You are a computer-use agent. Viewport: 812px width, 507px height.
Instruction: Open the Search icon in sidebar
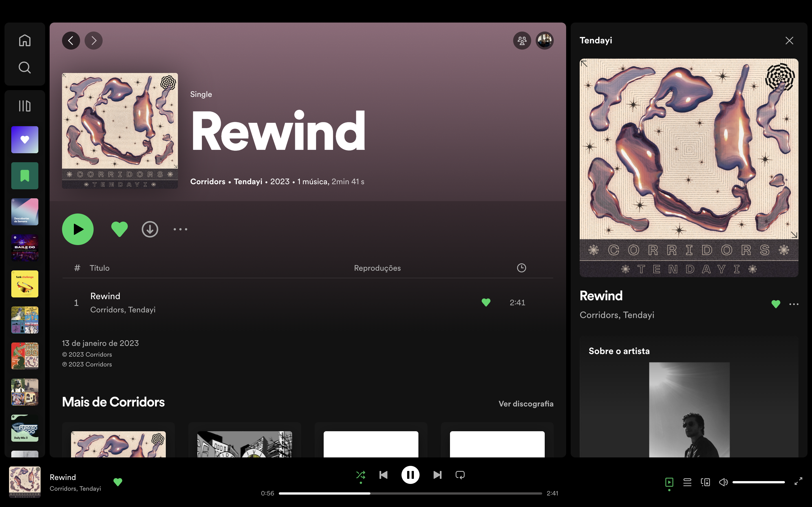tap(25, 68)
